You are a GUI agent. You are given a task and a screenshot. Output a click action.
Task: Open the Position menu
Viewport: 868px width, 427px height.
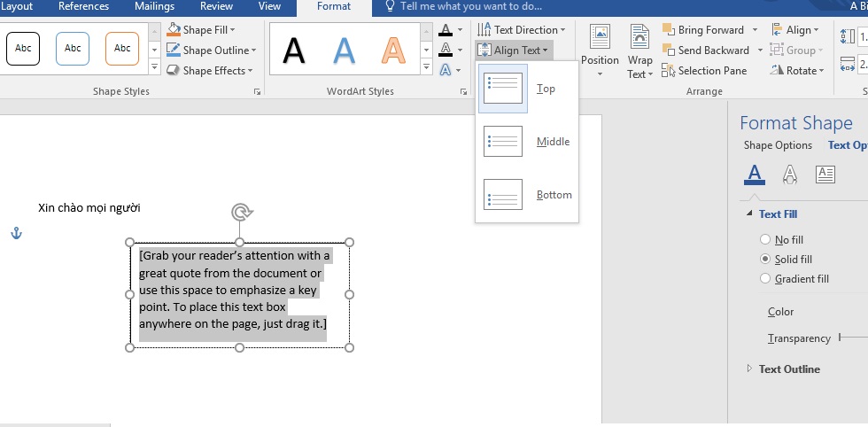(x=600, y=51)
